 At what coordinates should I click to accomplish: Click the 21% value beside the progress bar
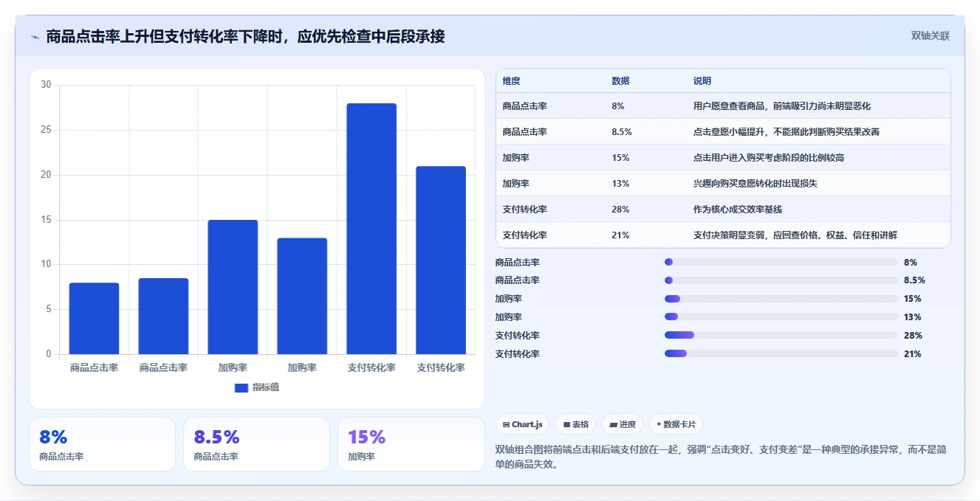913,354
